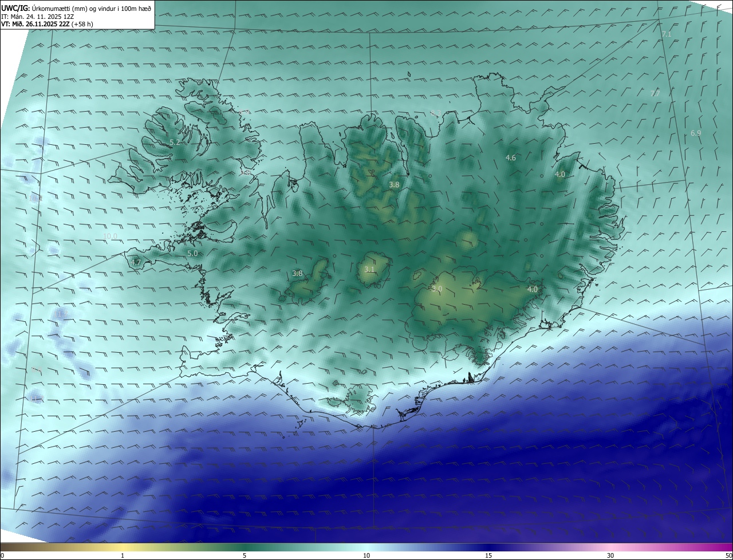Select the "1" tick on the color scale
Image resolution: width=733 pixels, height=560 pixels.
(123, 555)
